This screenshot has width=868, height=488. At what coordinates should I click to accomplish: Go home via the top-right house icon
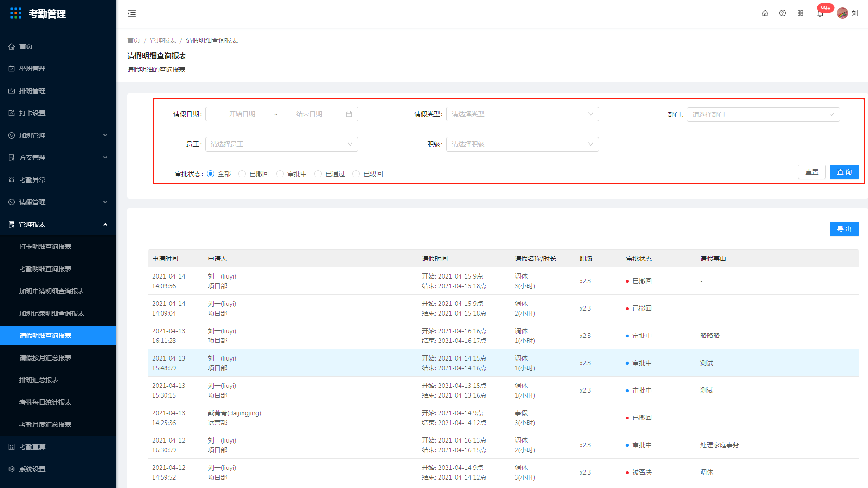point(765,13)
